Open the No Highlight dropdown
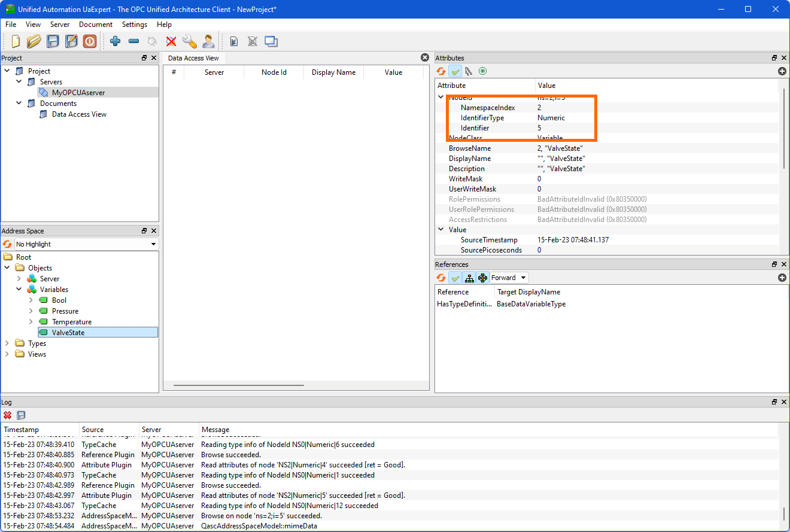Viewport: 790px width, 532px height. coord(86,244)
